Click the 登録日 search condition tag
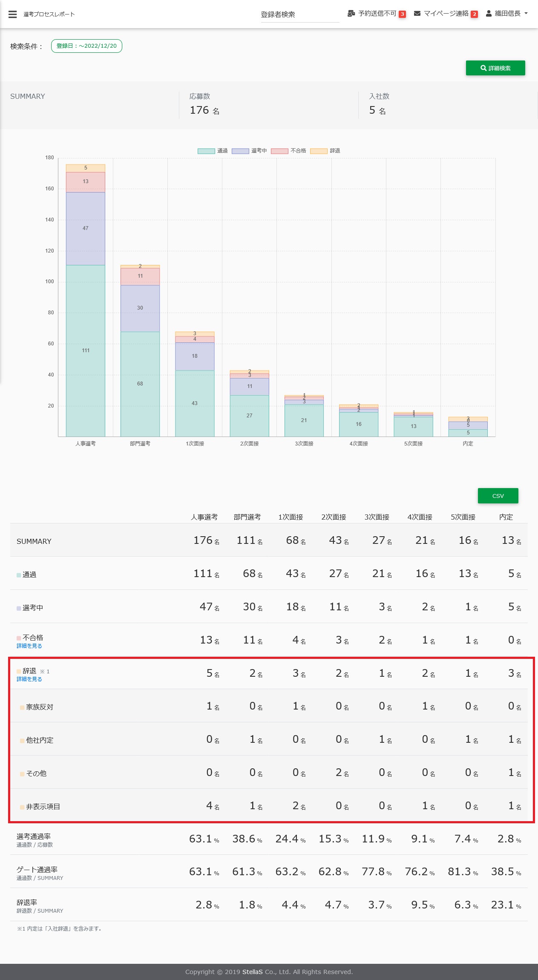538x980 pixels. click(x=86, y=46)
